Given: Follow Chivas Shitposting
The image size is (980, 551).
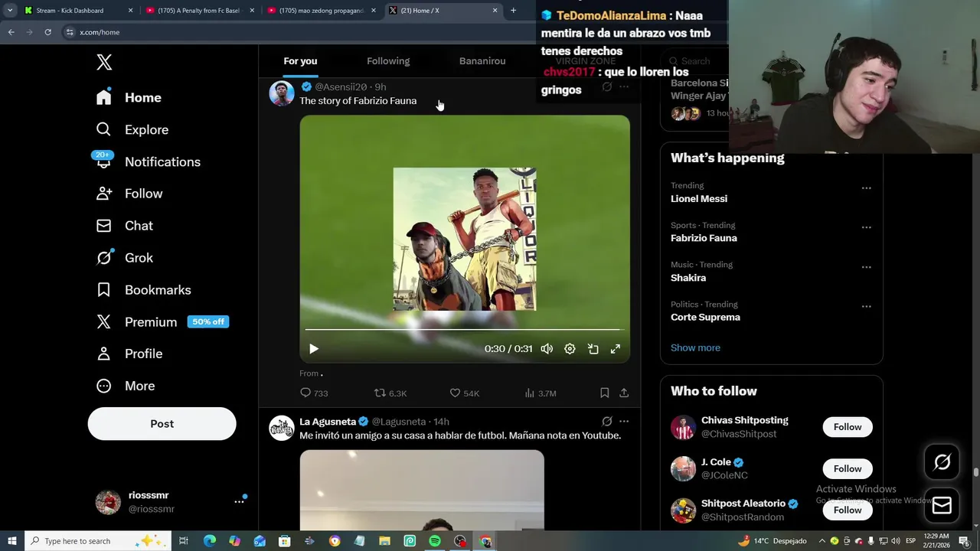Looking at the screenshot, I should [x=848, y=427].
